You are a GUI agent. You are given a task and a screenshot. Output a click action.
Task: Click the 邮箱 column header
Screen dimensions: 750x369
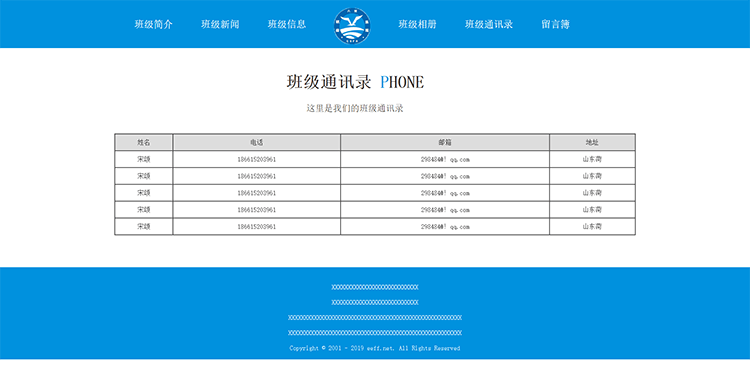445,142
